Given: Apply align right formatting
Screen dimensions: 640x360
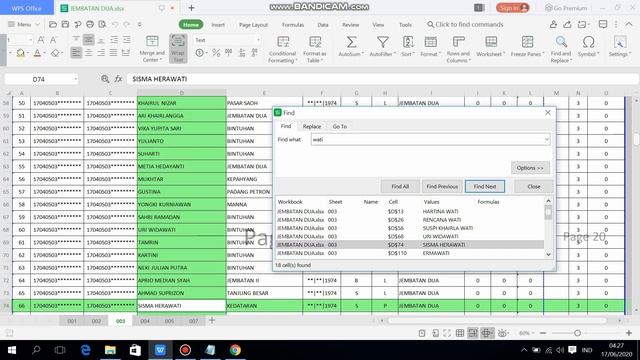Looking at the screenshot, I should [101, 53].
